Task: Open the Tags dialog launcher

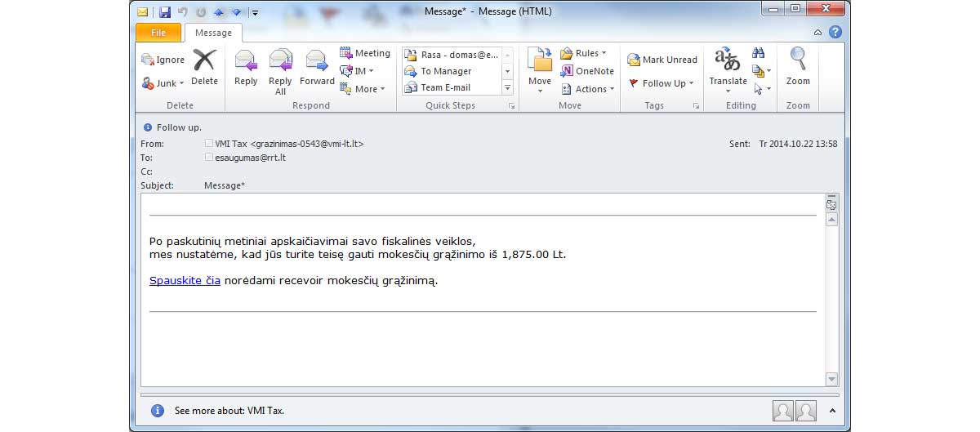Action: [x=697, y=106]
